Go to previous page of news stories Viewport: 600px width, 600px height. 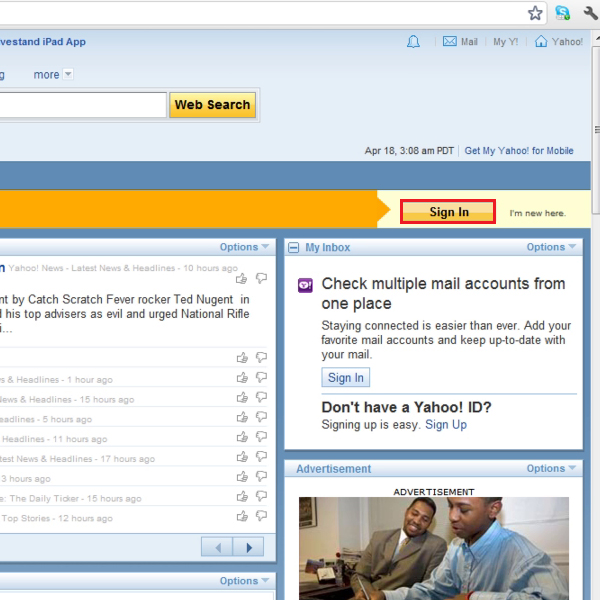(x=217, y=547)
